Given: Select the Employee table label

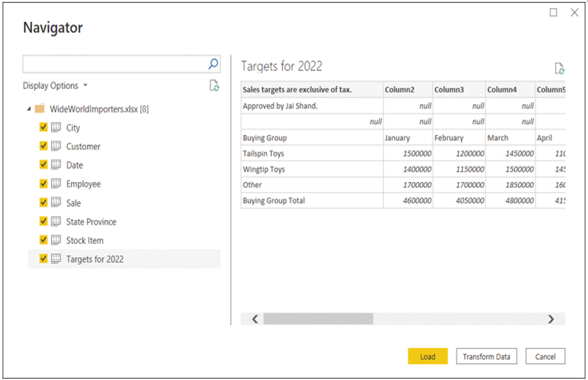Looking at the screenshot, I should point(84,184).
